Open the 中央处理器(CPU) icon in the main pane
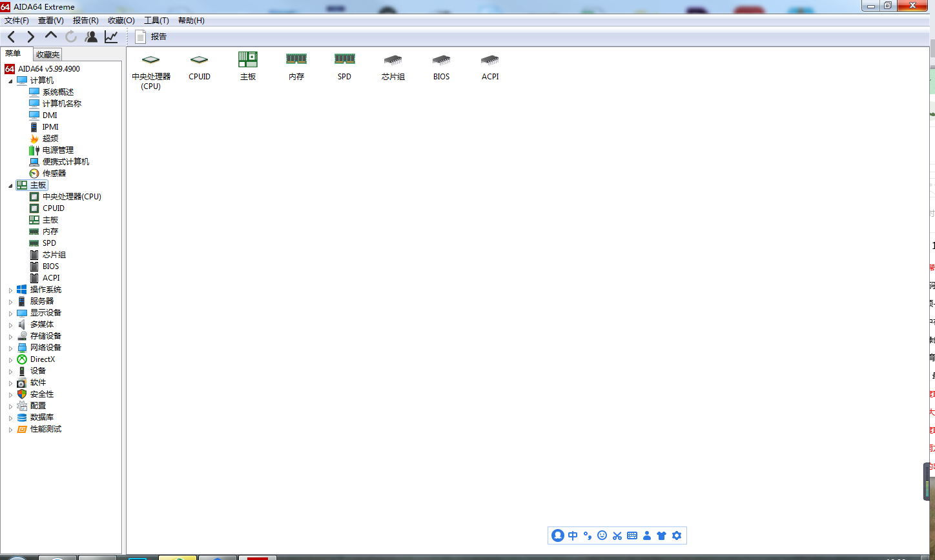 click(151, 71)
